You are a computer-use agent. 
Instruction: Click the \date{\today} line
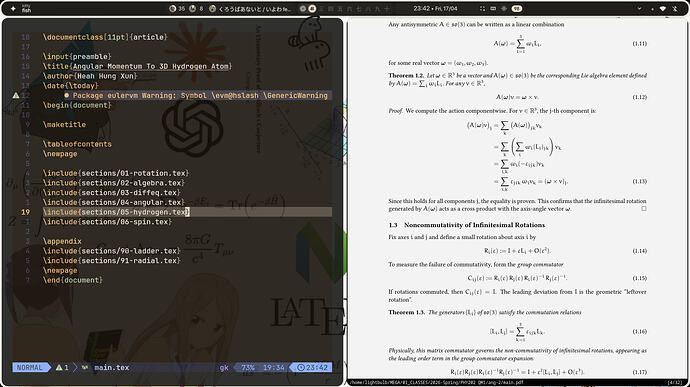pyautogui.click(x=70, y=85)
